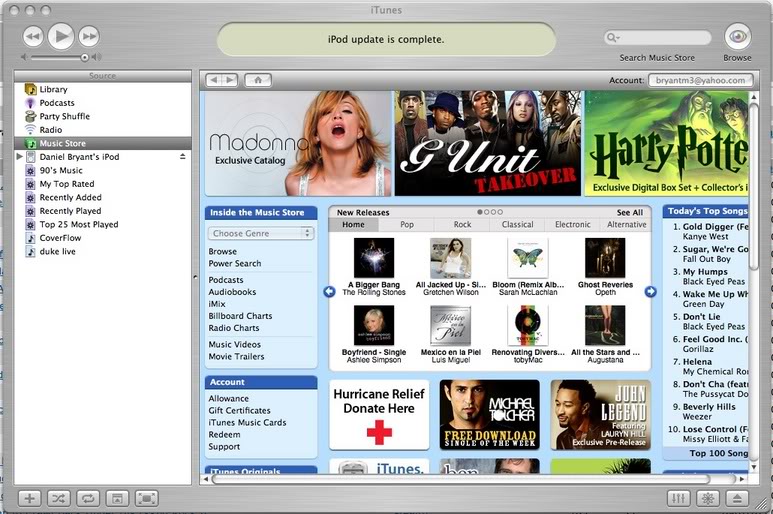The image size is (773, 514).
Task: Open the Michael Tolcher free download banner
Action: pos(490,414)
